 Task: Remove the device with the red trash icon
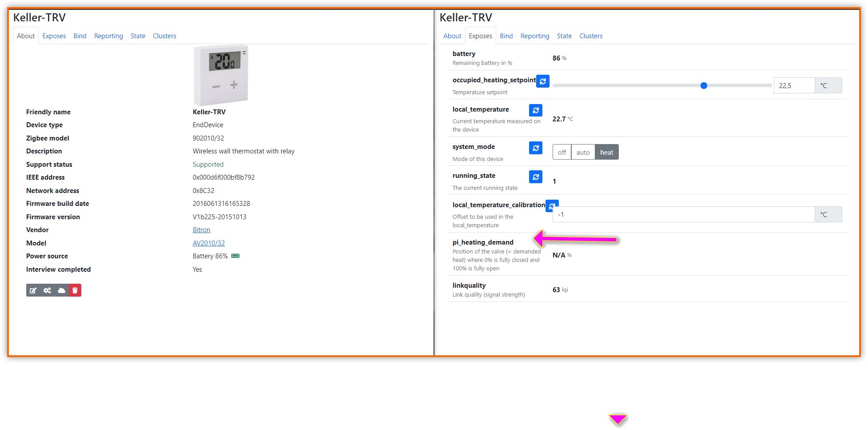(x=75, y=290)
